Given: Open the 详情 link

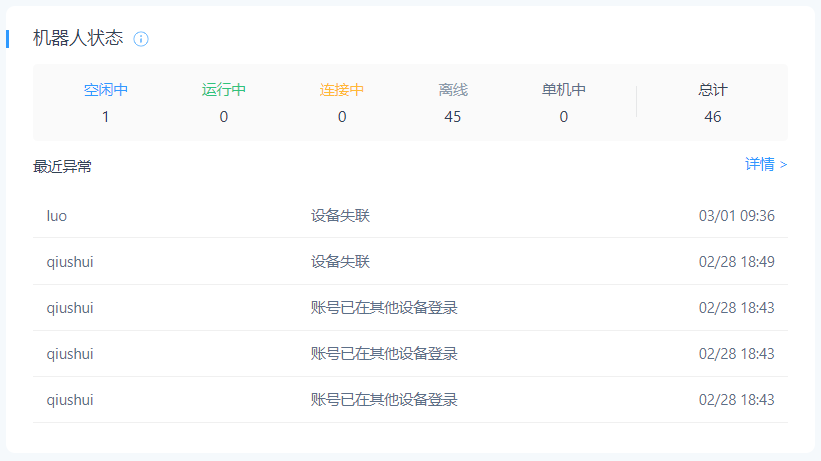Looking at the screenshot, I should pos(766,164).
